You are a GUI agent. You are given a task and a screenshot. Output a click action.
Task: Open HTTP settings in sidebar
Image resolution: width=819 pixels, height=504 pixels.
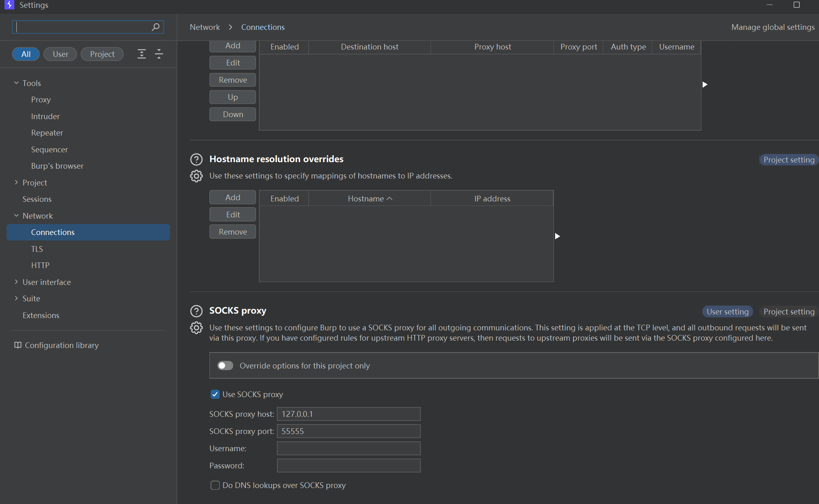click(40, 265)
